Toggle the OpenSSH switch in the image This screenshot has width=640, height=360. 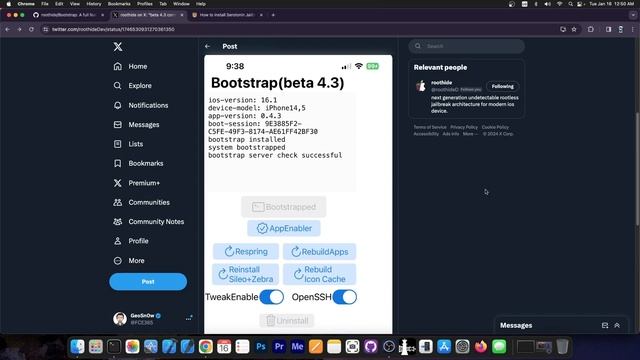click(x=344, y=297)
